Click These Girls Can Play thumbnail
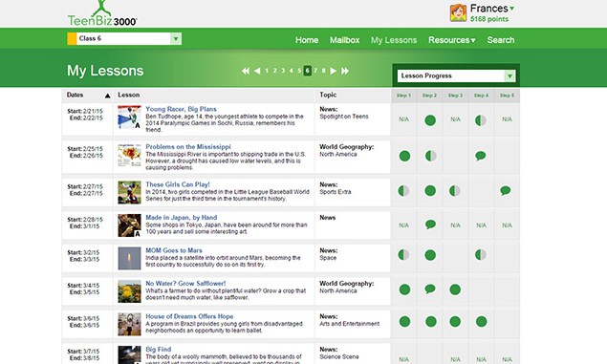The image size is (607, 364). (x=129, y=192)
